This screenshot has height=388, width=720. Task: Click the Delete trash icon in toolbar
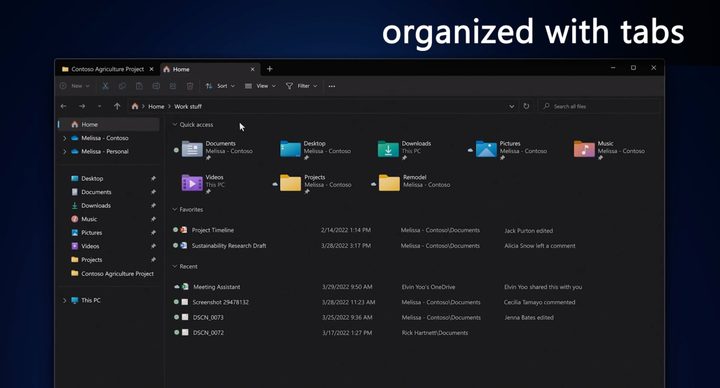click(190, 86)
